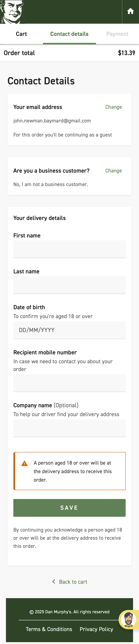View the Privacy Policy
Screen dimensions: 139x644
coord(96,629)
